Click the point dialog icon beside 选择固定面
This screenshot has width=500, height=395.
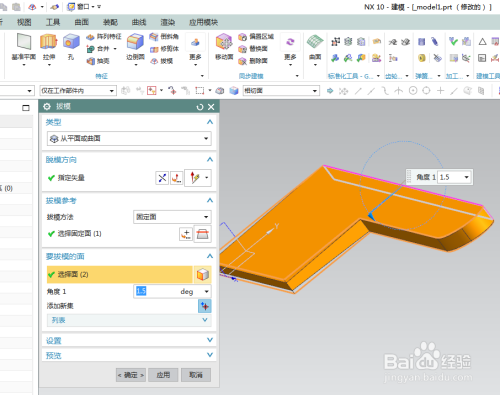[186, 234]
